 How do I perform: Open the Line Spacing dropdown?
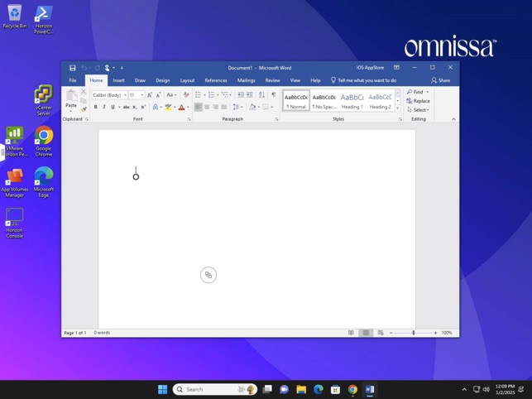pyautogui.click(x=237, y=107)
